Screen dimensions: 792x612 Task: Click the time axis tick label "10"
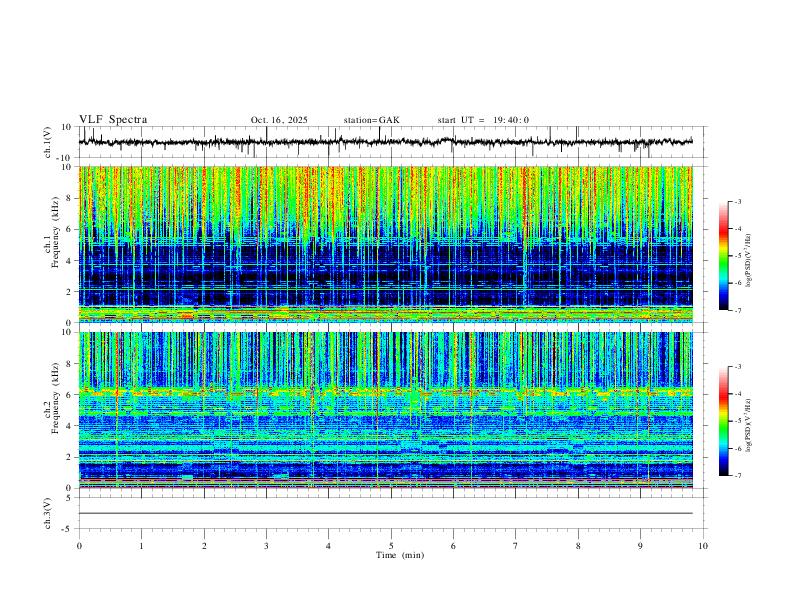(703, 546)
